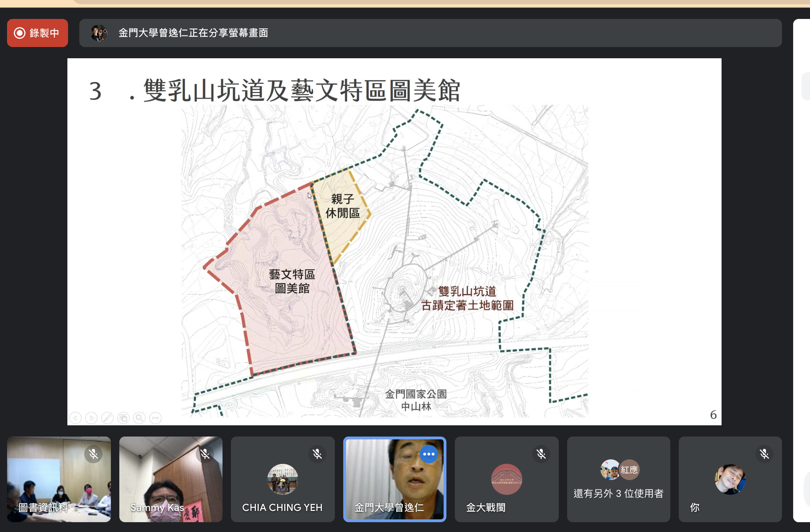The image size is (810, 532).
Task: Toggle muted mic on 圖書資訊科 tile
Action: pyautogui.click(x=93, y=454)
